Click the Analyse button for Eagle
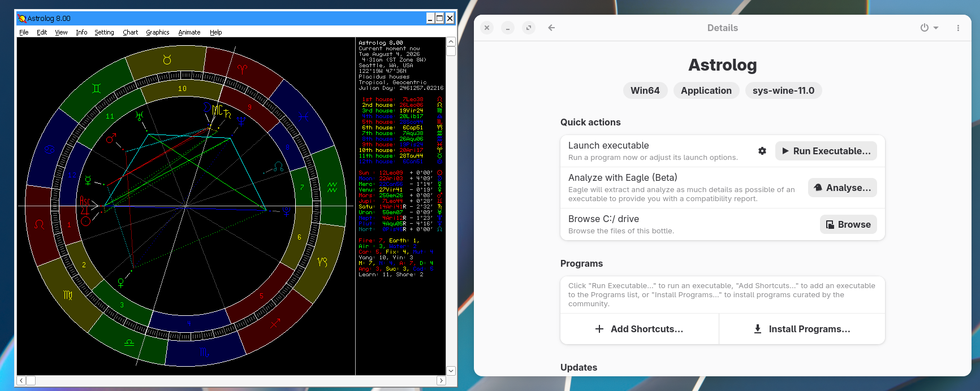Viewport: 980px width, 391px height. coord(842,188)
